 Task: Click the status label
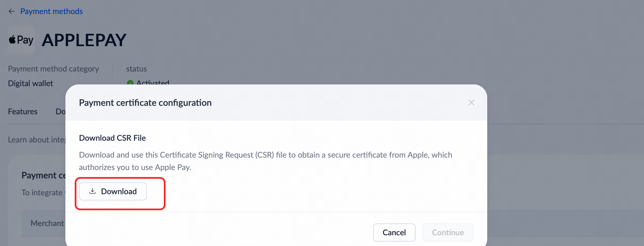click(136, 69)
